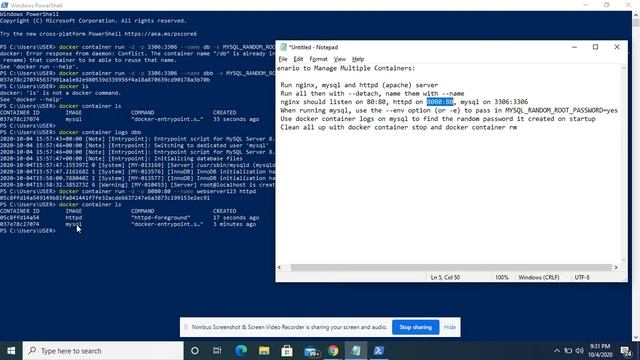Click the line 'Run nginx, mysql and httpd (apache) server'
Image resolution: width=640 pixels, height=360 pixels.
tap(359, 85)
